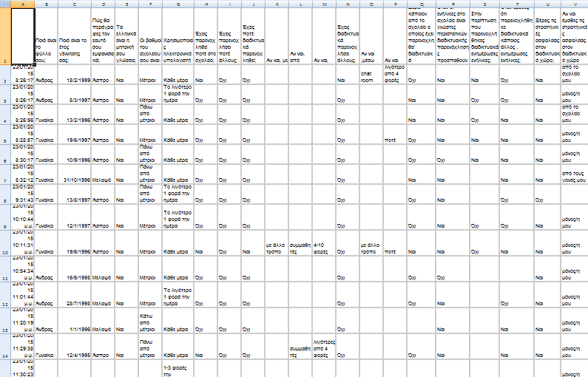Click the empty active cell A1
The height and width of the screenshot is (377, 588).
(23, 36)
